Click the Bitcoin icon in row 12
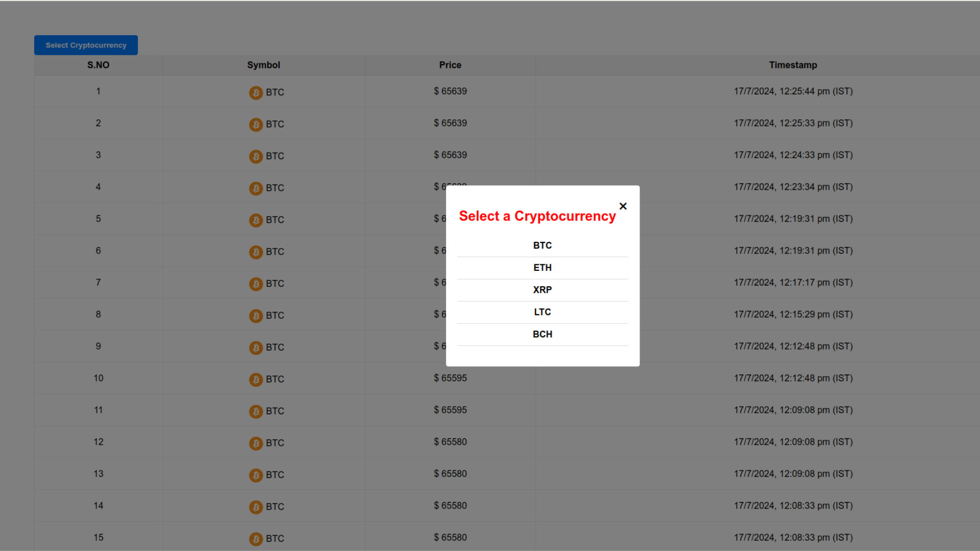 coord(256,443)
